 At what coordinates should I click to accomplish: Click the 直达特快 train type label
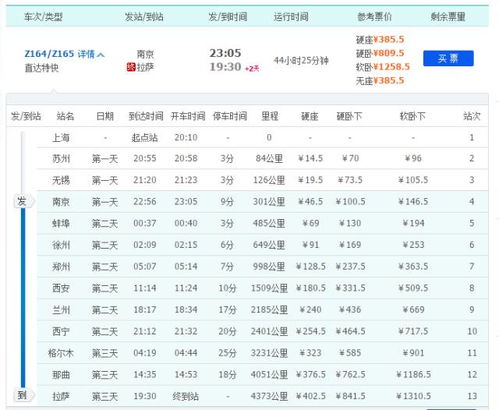click(42, 68)
